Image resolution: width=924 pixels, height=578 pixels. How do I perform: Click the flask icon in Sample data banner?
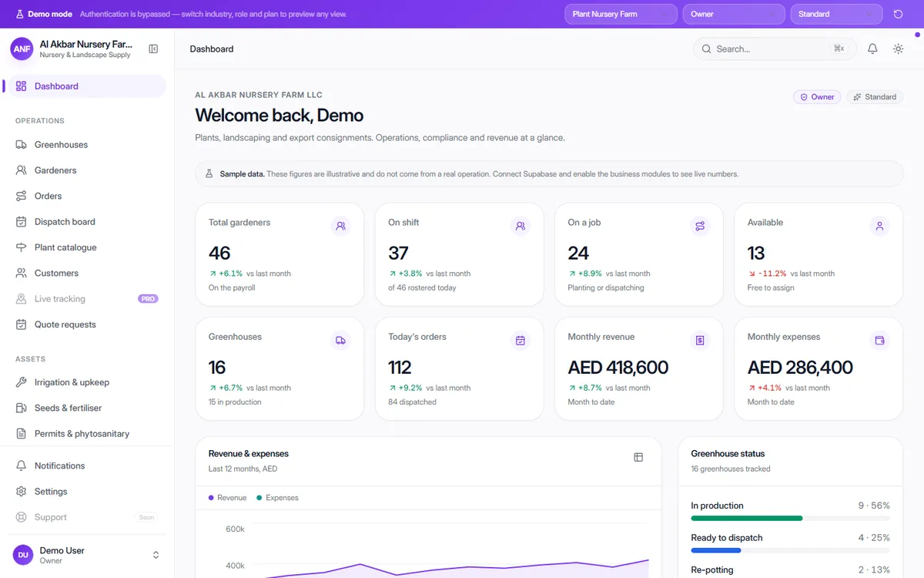[x=209, y=174]
